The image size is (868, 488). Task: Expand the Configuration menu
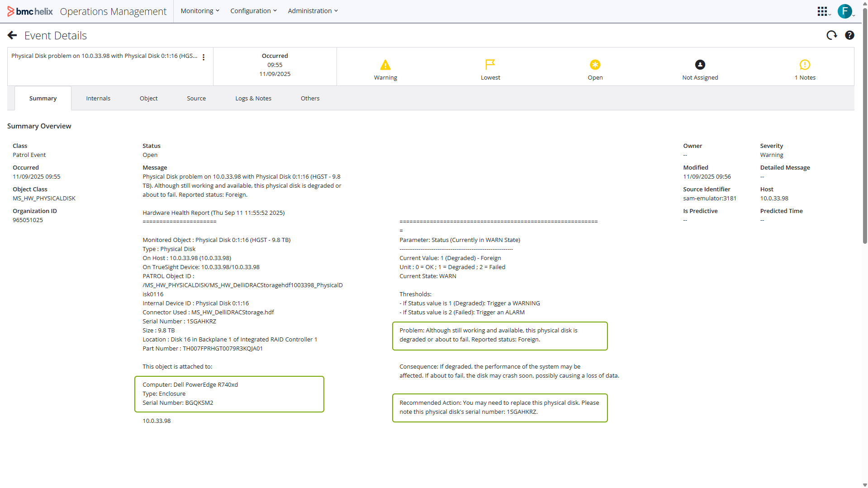point(253,11)
